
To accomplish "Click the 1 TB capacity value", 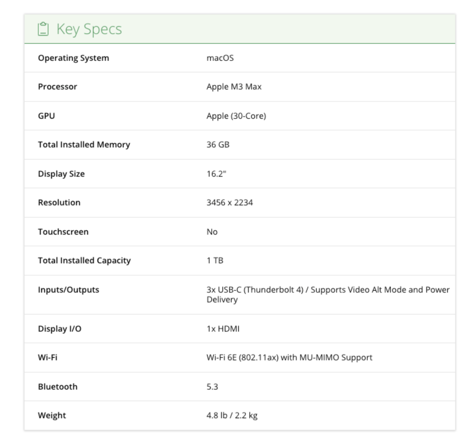I will [215, 261].
